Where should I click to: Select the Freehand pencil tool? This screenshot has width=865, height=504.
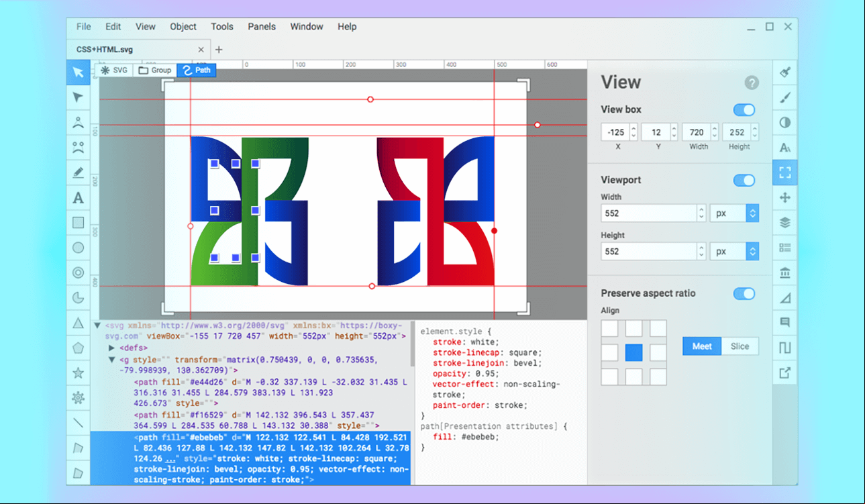point(79,173)
